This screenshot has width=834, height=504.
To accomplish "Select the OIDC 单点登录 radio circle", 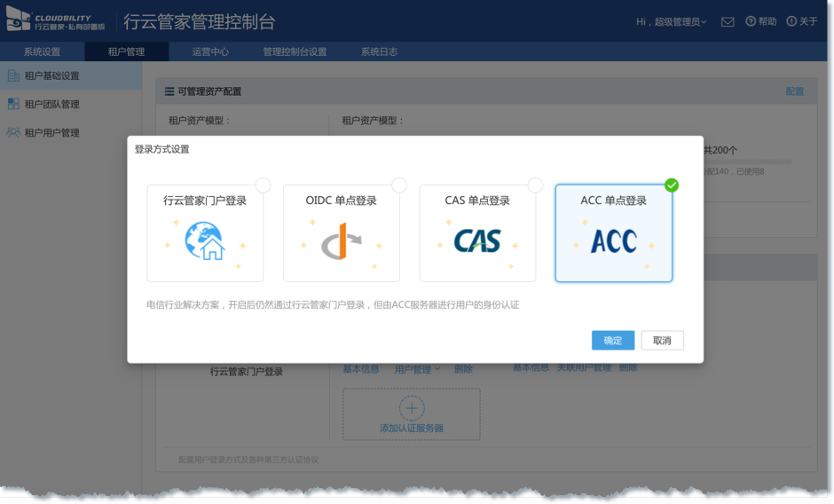I will click(x=399, y=185).
